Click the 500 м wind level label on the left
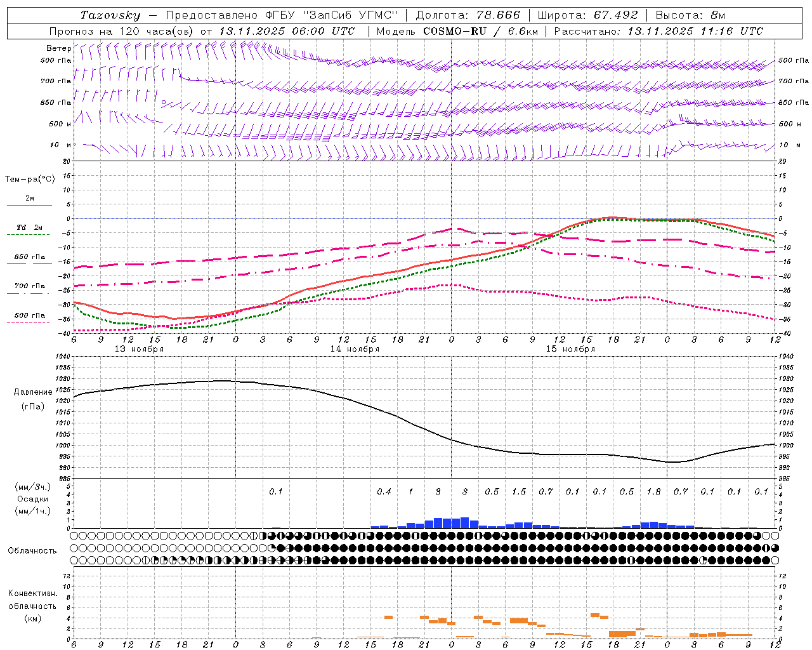The height and width of the screenshot is (650, 812). pyautogui.click(x=60, y=124)
